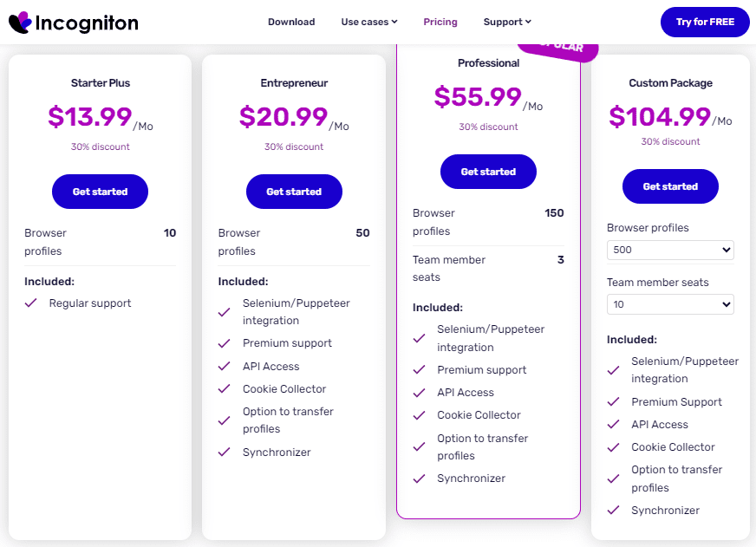Get started with Custom Package plan

click(670, 186)
